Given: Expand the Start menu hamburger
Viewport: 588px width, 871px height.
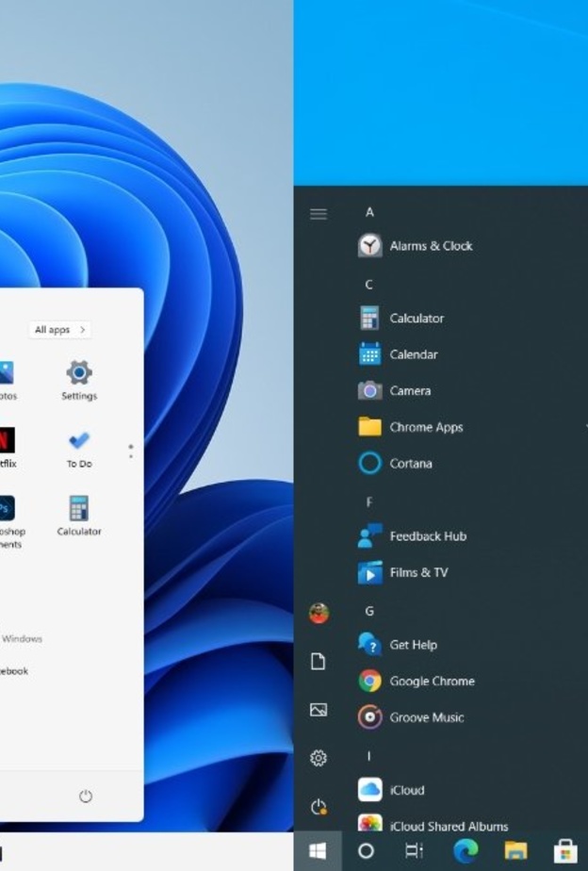Looking at the screenshot, I should click(318, 214).
